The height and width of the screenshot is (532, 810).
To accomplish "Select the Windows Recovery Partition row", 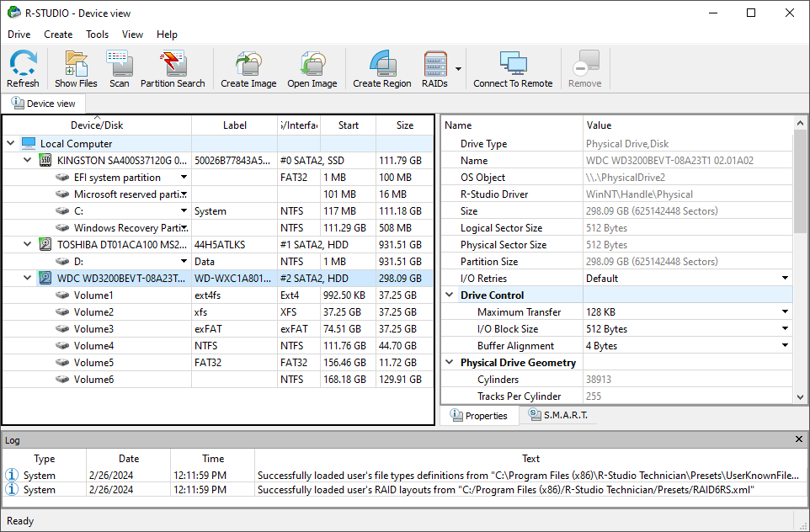I will click(x=218, y=228).
